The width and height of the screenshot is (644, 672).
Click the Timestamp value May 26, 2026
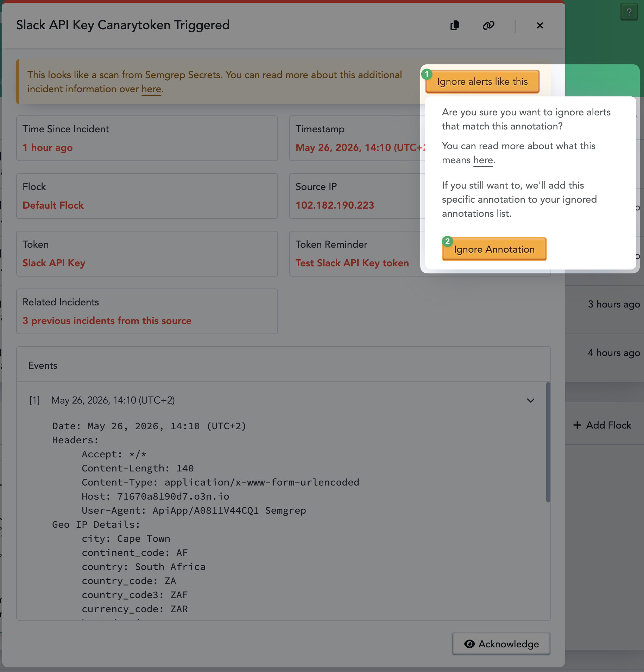pos(361,148)
